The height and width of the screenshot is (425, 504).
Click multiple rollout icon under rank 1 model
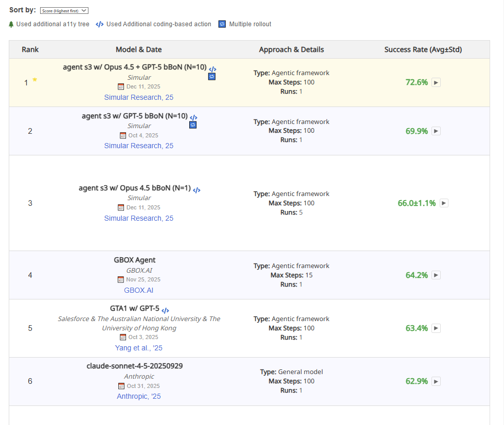click(212, 77)
